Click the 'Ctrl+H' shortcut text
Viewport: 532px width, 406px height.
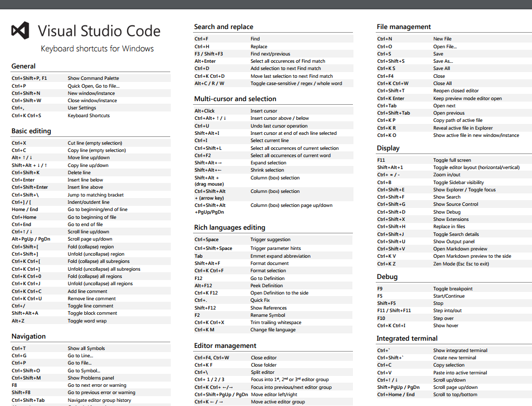point(202,47)
